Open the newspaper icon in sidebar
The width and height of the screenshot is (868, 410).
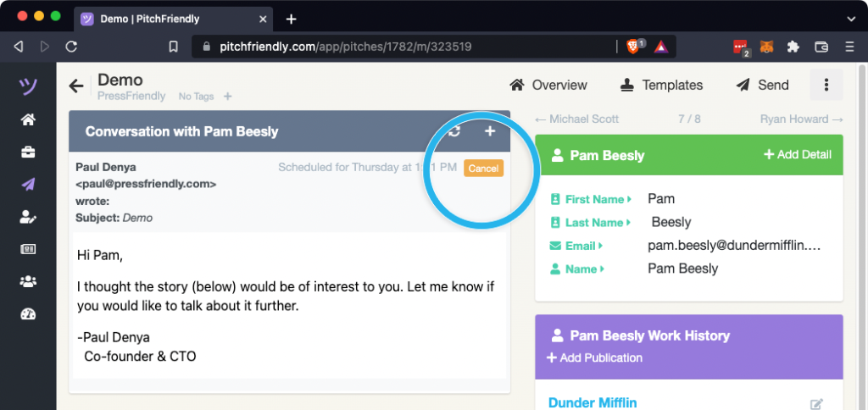[28, 250]
